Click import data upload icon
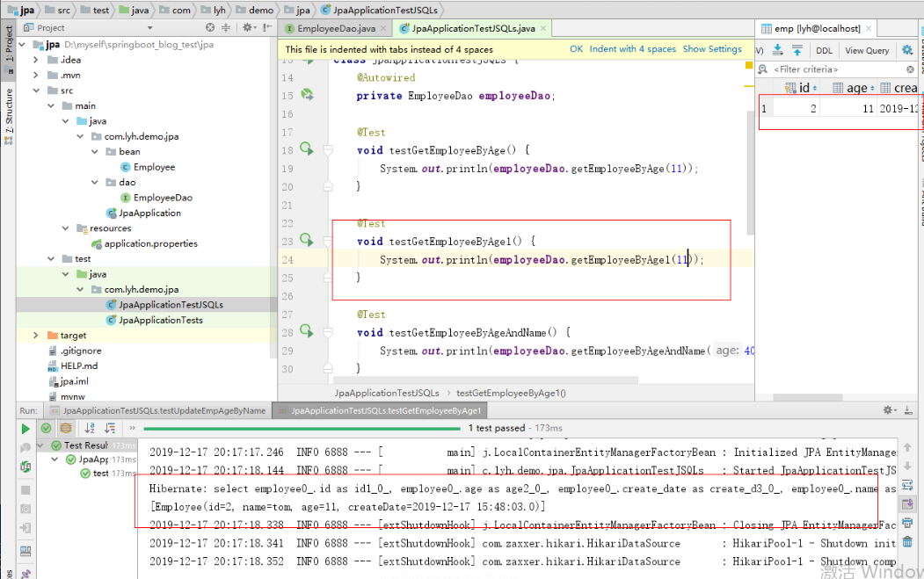This screenshot has width=924, height=579. coord(797,50)
